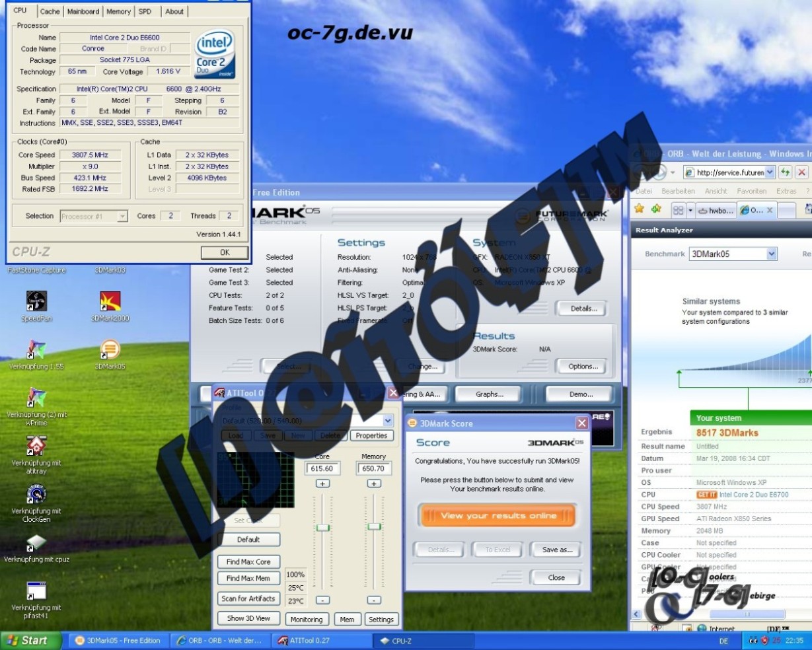
Task: Launch the atitray shortcut on desktop
Action: pos(36,454)
